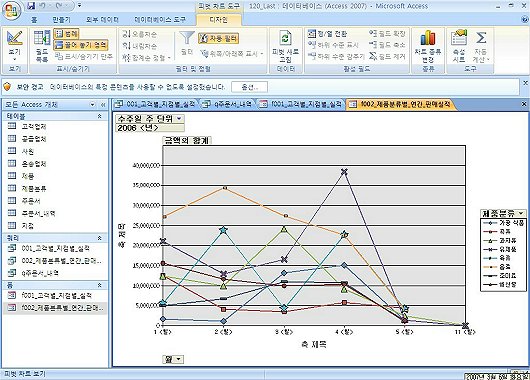Open the 속성 시트 property sheet
Viewport: 530px width, 380px height.
459,46
